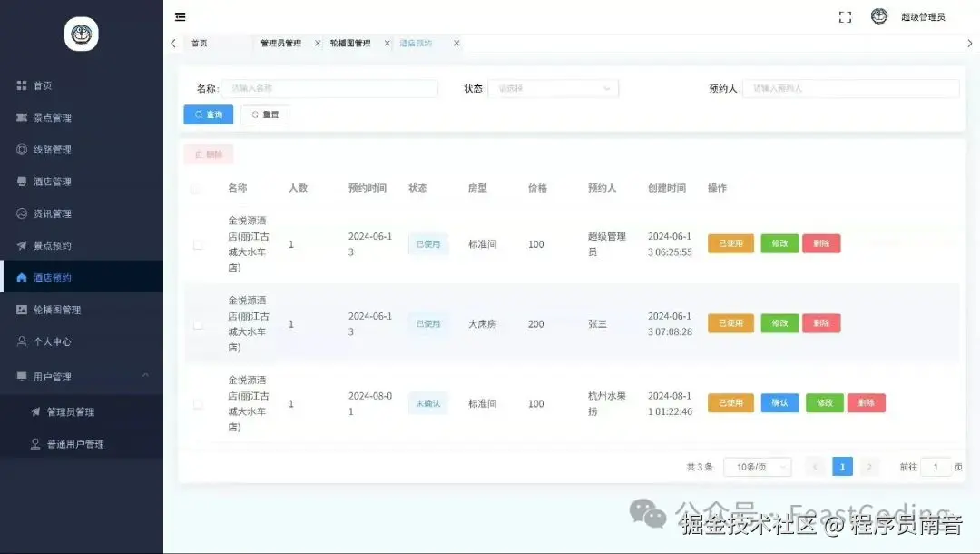The image size is (980, 554).
Task: Click the 重置 reset button
Action: [264, 114]
